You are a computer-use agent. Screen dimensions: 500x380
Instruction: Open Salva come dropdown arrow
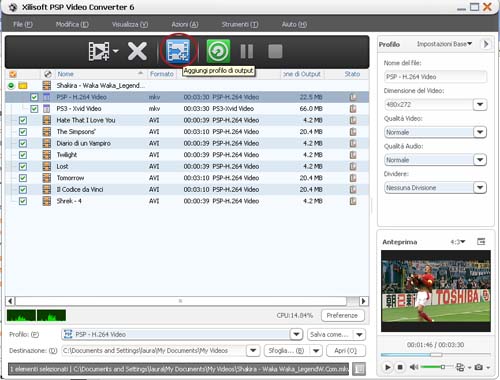click(359, 334)
